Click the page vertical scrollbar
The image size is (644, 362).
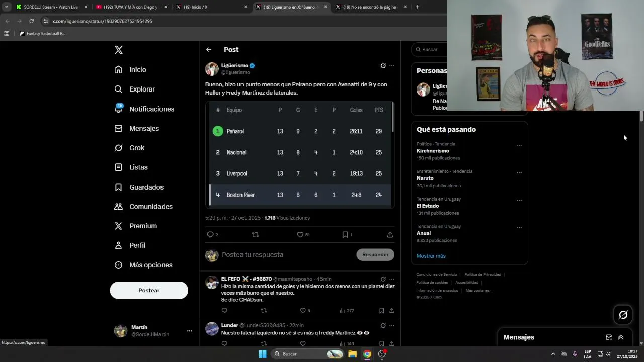(x=641, y=116)
